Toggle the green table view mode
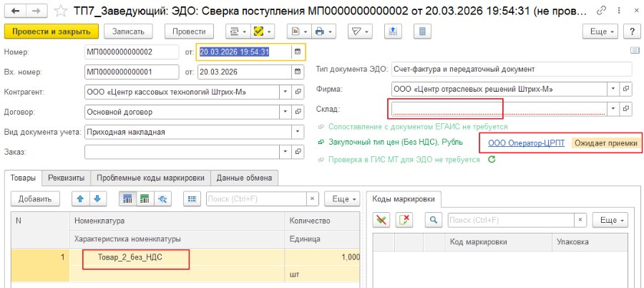644x288 pixels. click(145, 198)
